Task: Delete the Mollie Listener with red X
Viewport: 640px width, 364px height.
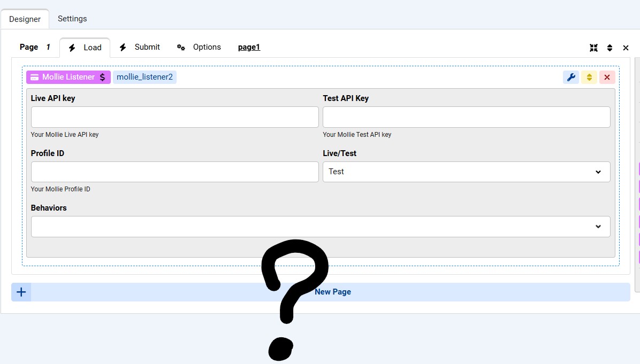Action: coord(607,78)
